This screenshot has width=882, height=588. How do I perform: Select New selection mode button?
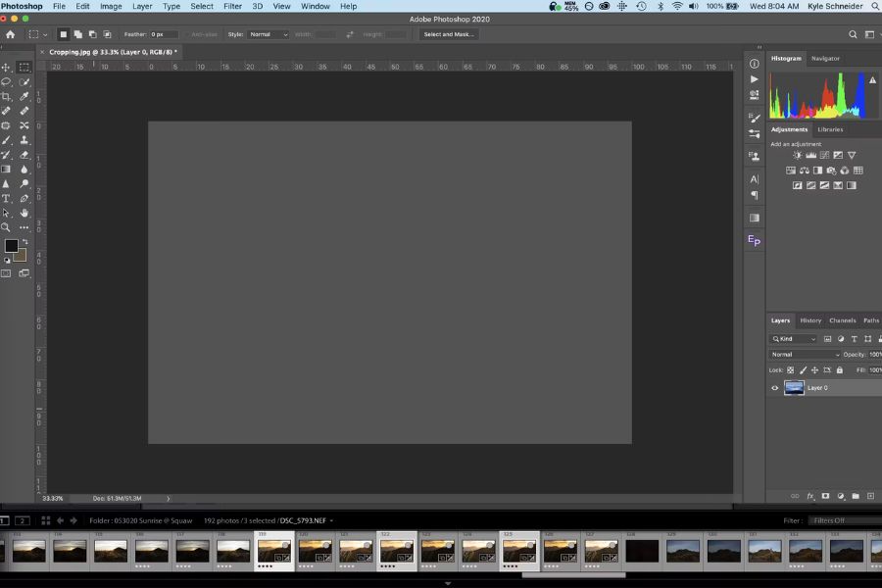point(63,34)
